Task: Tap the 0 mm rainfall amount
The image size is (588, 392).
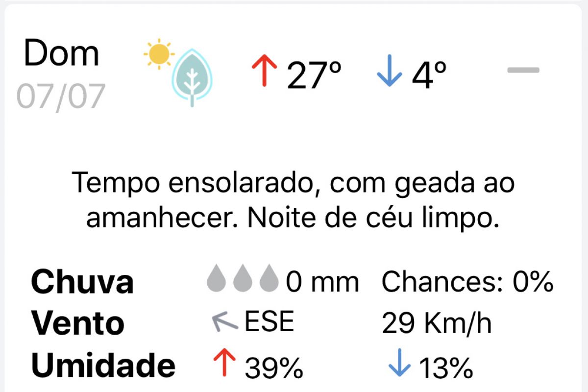Action: click(x=322, y=282)
